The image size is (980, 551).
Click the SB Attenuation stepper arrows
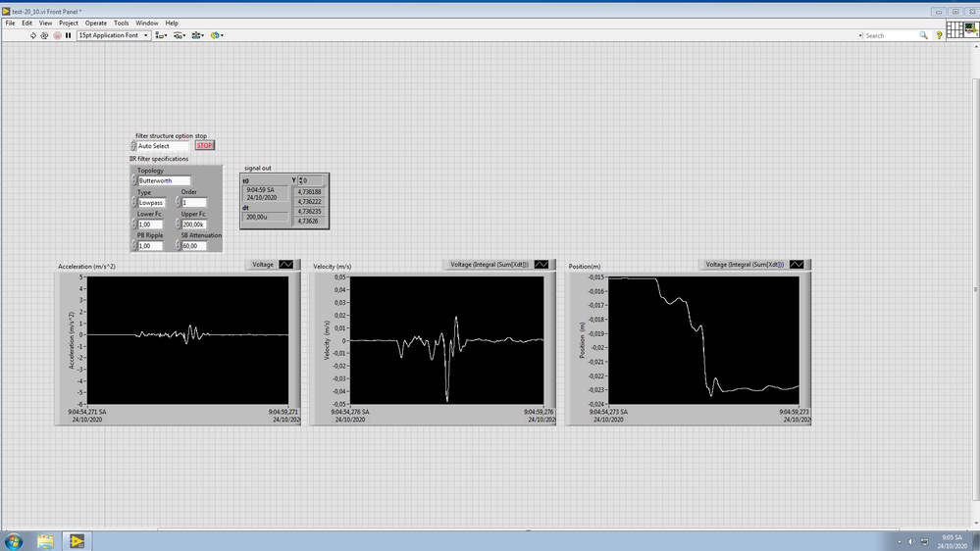pos(178,246)
